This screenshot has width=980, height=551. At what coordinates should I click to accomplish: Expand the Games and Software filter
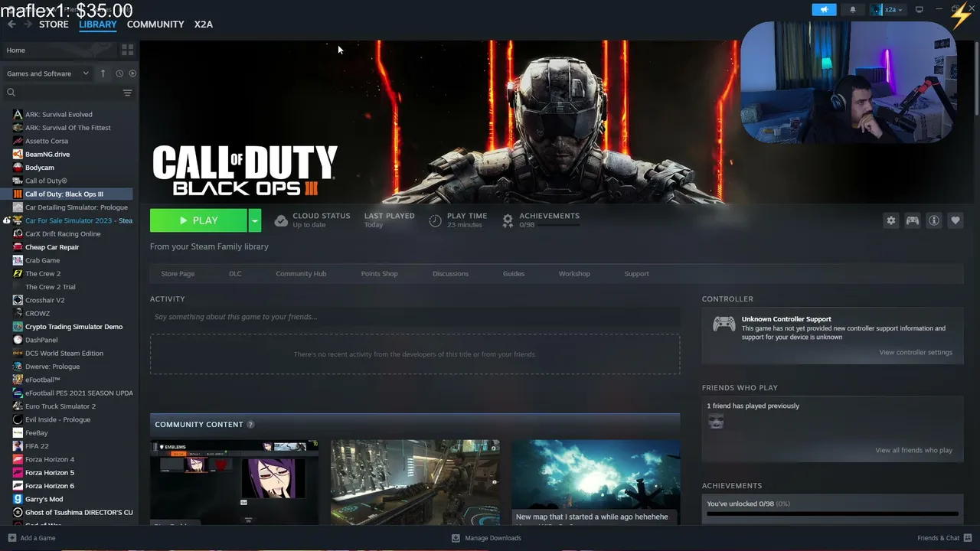point(47,73)
